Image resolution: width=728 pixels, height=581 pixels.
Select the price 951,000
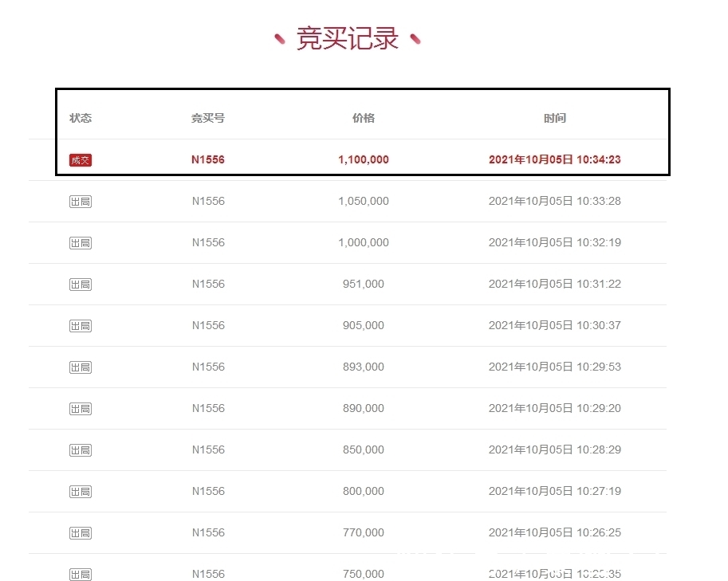[x=364, y=284]
